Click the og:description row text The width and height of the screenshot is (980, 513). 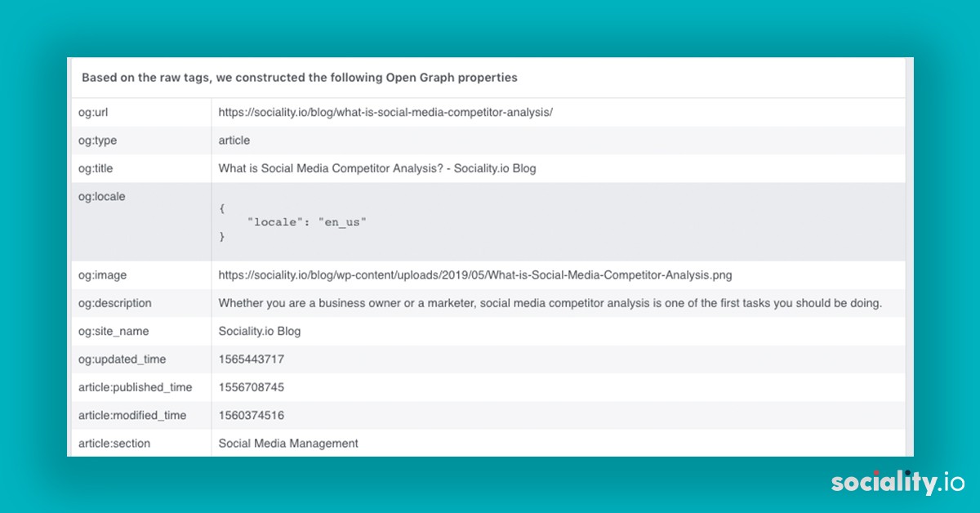550,303
